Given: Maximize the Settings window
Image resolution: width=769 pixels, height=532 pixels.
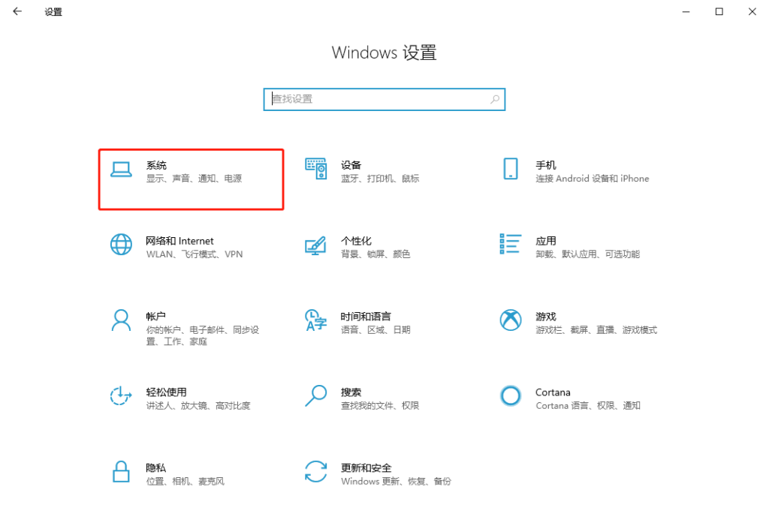Looking at the screenshot, I should [x=719, y=11].
